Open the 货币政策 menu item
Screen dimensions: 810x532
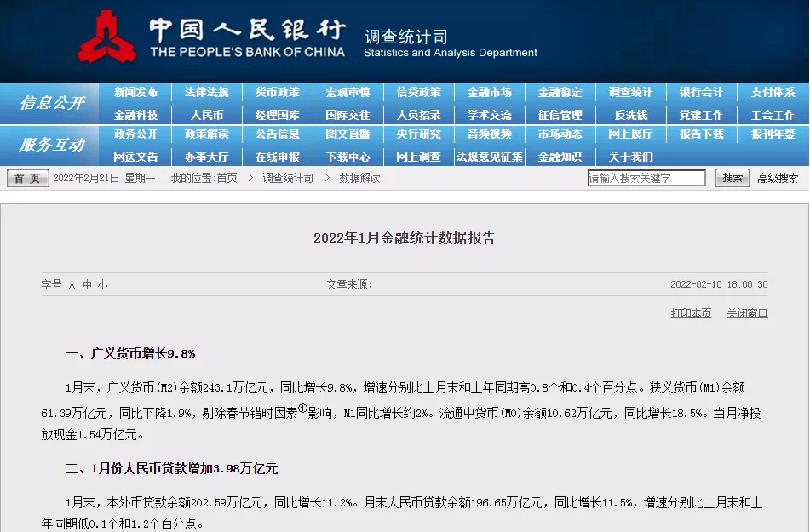277,93
